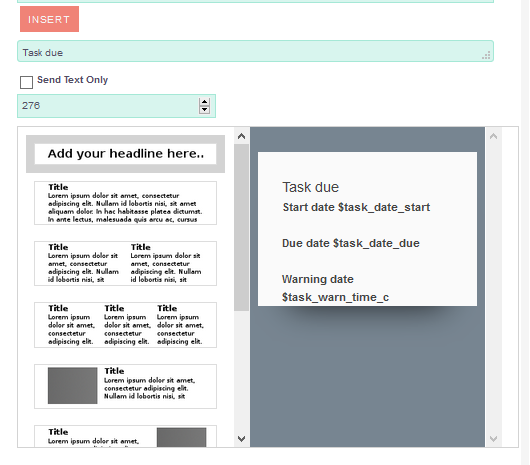This screenshot has height=465, width=530.
Task: Click the template list scrollbar thumb
Action: click(241, 227)
